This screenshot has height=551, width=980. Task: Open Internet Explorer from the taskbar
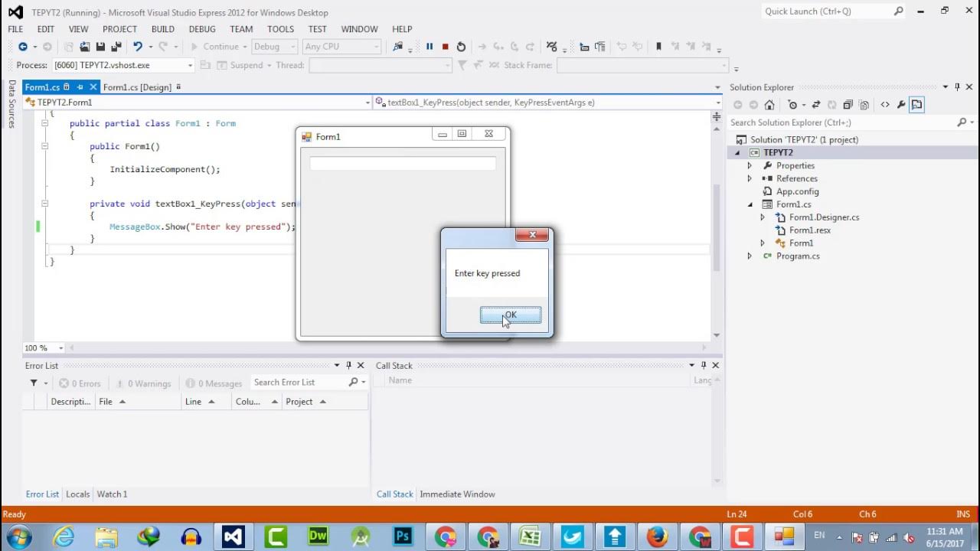tap(64, 536)
